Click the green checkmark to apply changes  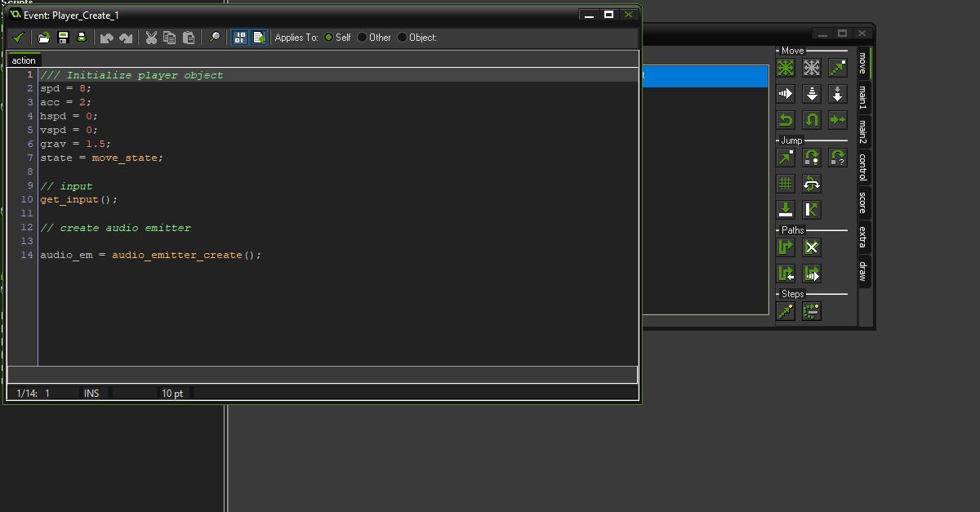(18, 37)
